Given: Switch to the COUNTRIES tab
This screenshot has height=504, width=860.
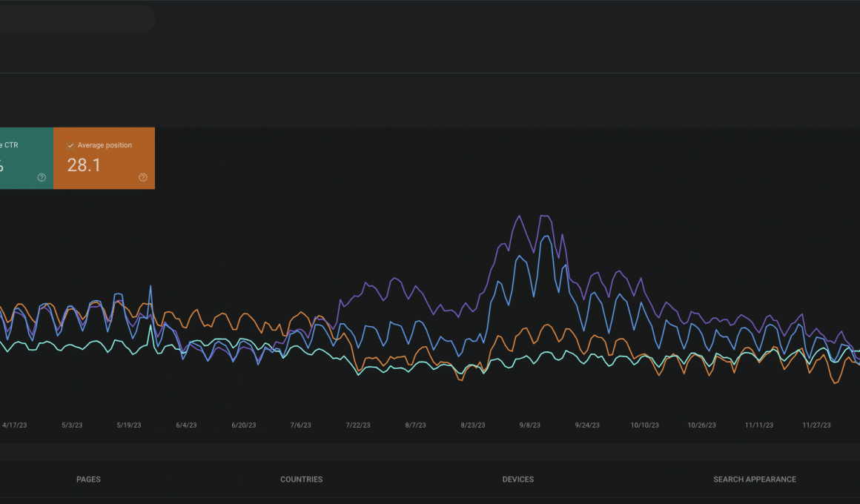Looking at the screenshot, I should [301, 480].
